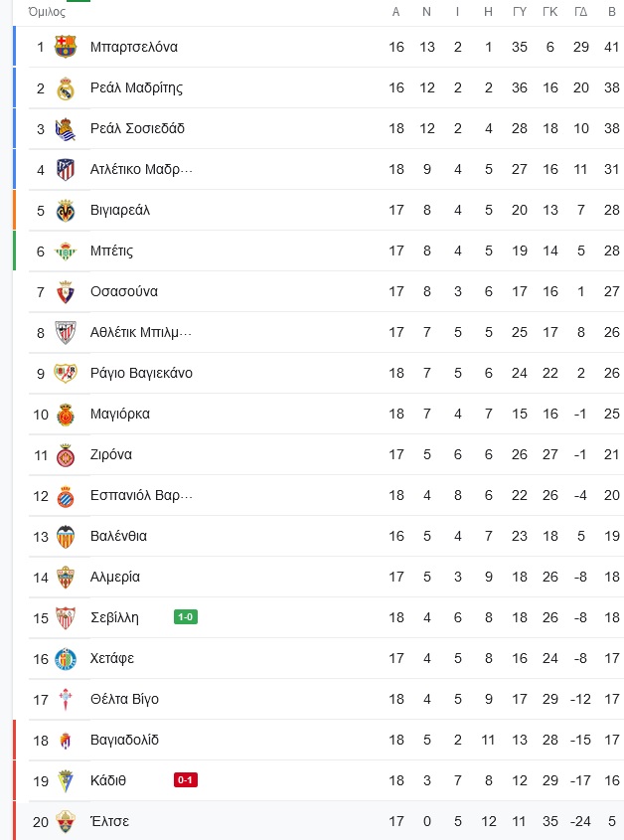Click the red 0-1 result badge

click(x=186, y=780)
